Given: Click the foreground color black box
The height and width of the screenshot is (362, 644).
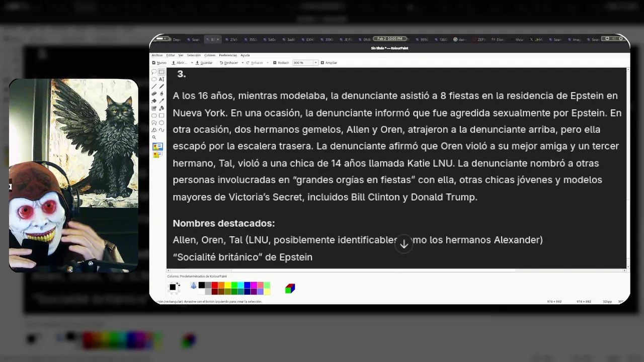Looking at the screenshot, I should point(173,287).
